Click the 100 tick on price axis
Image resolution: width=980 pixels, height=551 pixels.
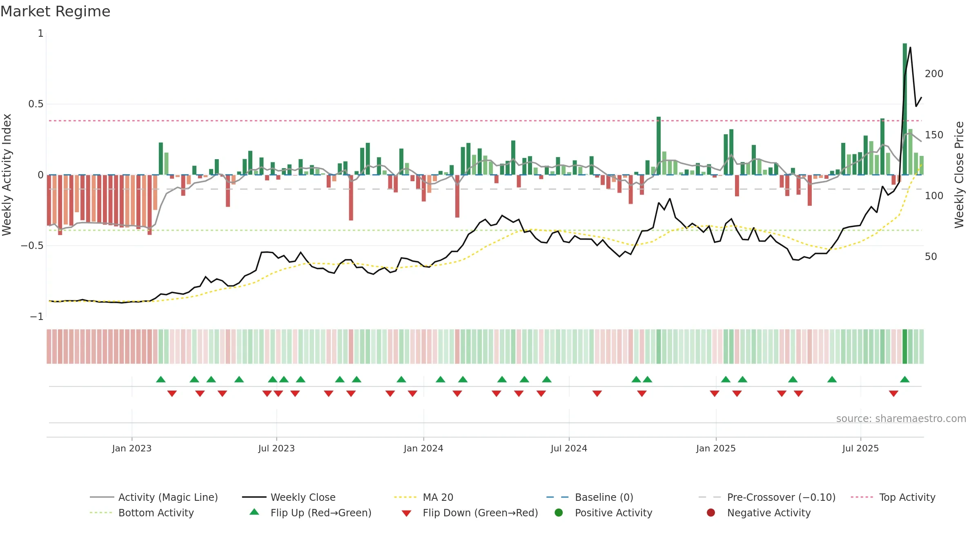coord(934,196)
